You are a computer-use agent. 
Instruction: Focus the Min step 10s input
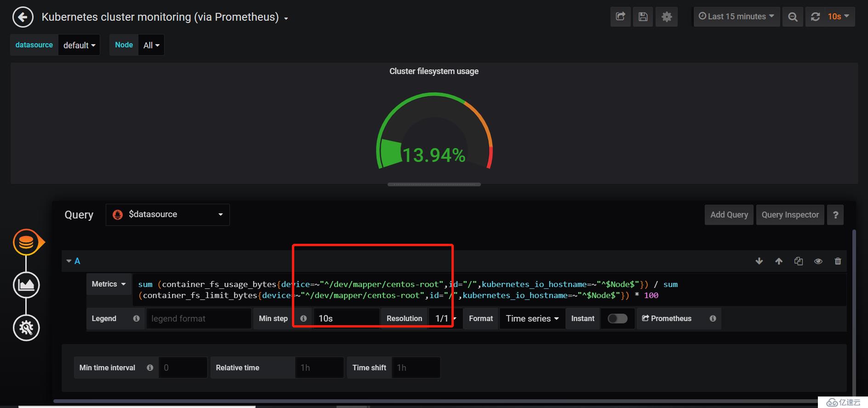point(347,318)
